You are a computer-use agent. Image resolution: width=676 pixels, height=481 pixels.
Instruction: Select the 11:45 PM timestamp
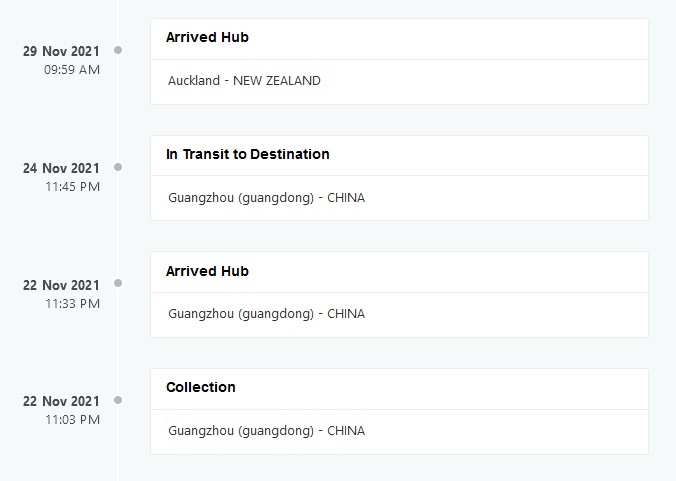pos(72,186)
